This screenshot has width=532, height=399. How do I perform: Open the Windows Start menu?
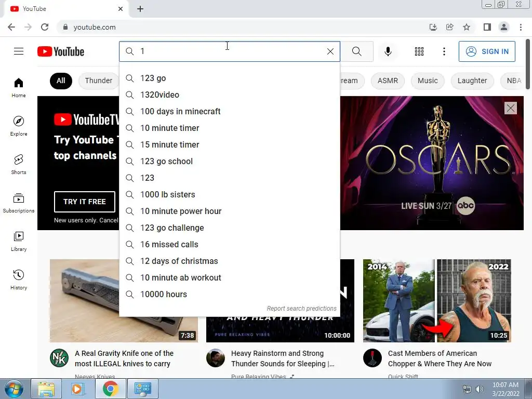click(14, 389)
